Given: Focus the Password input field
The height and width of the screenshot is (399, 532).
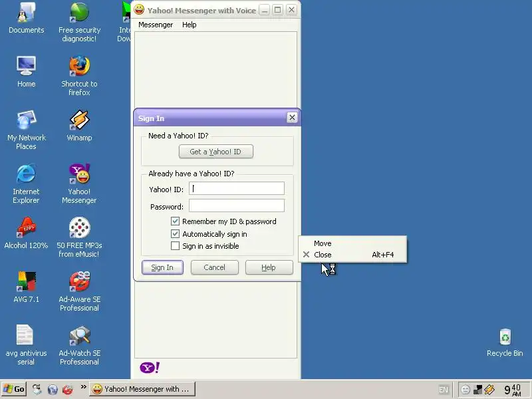Looking at the screenshot, I should click(237, 205).
